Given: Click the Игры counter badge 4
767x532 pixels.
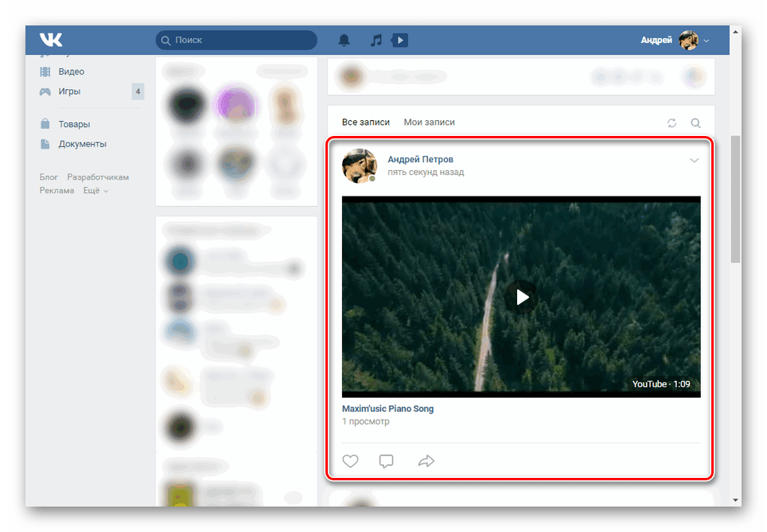Looking at the screenshot, I should tap(138, 91).
